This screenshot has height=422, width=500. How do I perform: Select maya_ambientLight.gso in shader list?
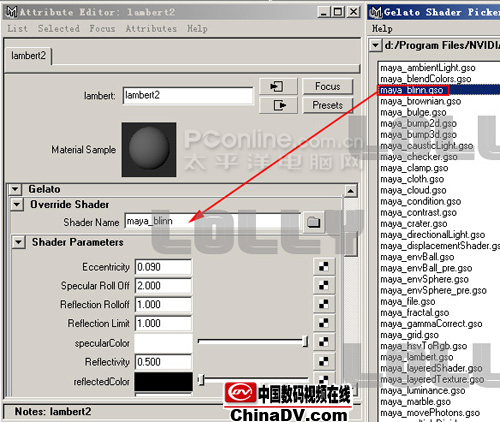click(428, 68)
